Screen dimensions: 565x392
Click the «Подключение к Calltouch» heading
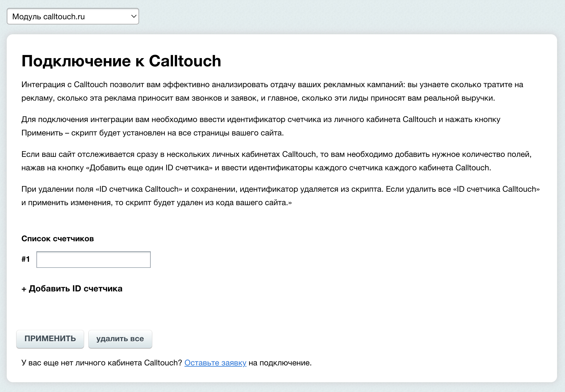pyautogui.click(x=121, y=61)
